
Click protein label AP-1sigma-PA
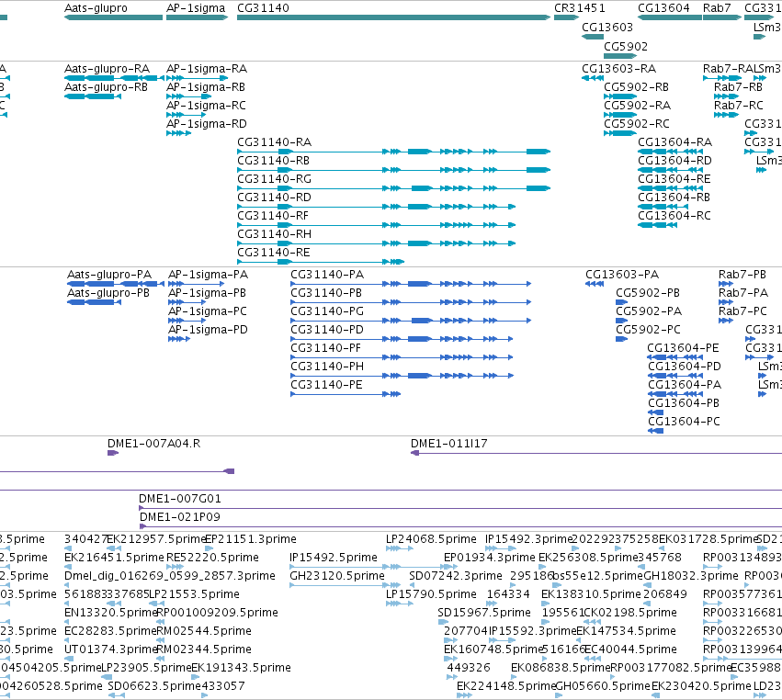(x=208, y=275)
